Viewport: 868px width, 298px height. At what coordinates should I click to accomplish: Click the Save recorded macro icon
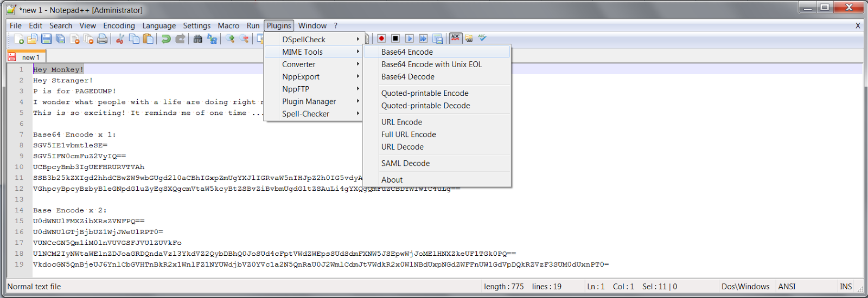pyautogui.click(x=437, y=38)
